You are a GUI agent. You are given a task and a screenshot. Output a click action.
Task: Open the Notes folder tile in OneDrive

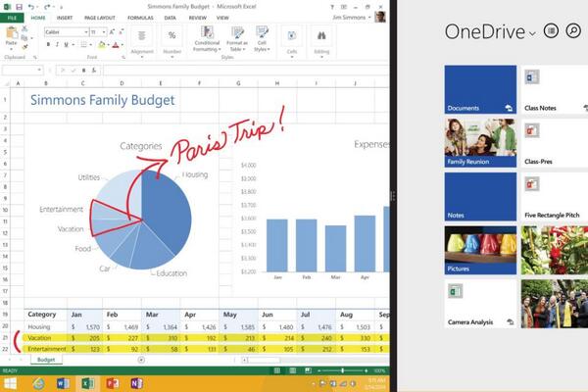pos(480,197)
